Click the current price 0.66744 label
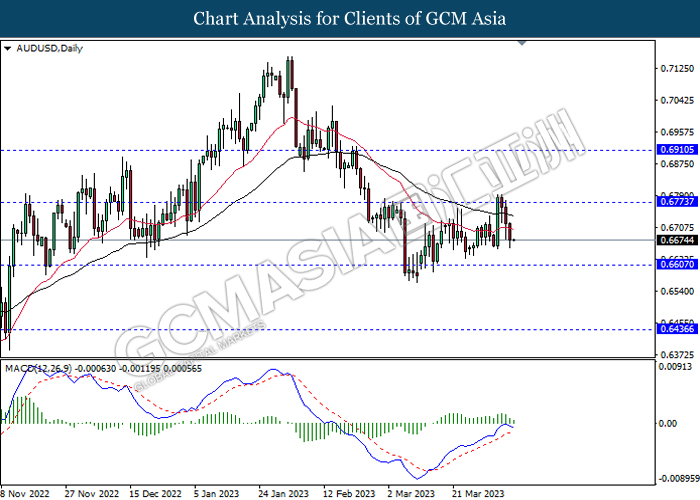 (x=677, y=240)
